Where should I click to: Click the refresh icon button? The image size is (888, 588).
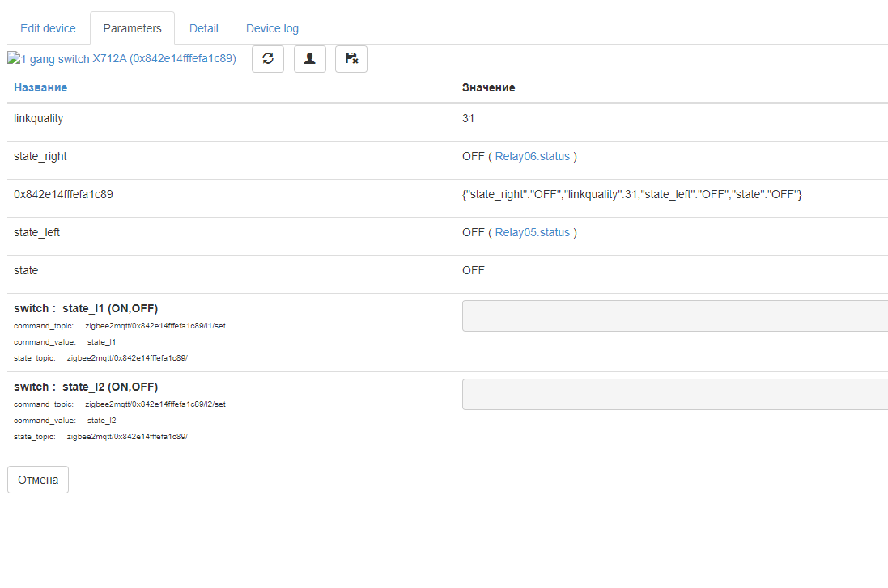coord(268,58)
